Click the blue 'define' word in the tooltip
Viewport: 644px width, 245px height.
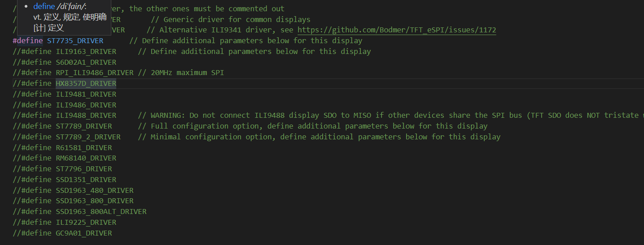coord(44,7)
